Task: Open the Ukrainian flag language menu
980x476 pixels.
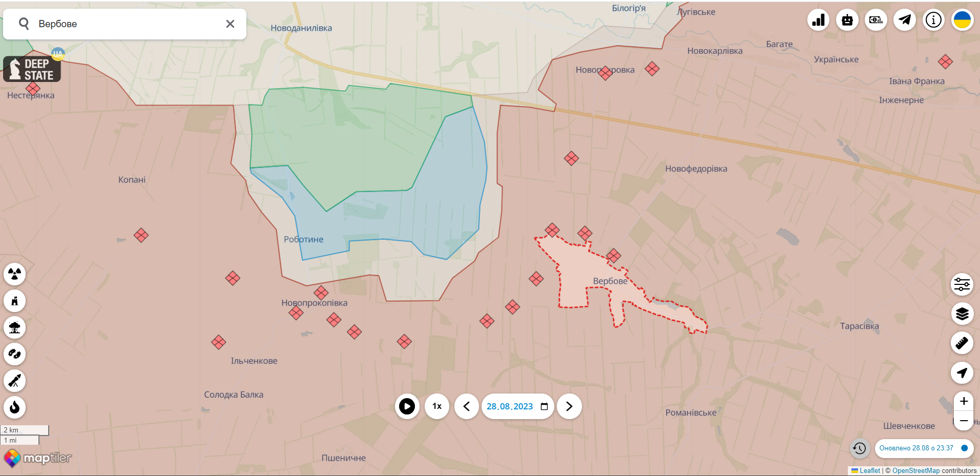Action: coord(962,20)
